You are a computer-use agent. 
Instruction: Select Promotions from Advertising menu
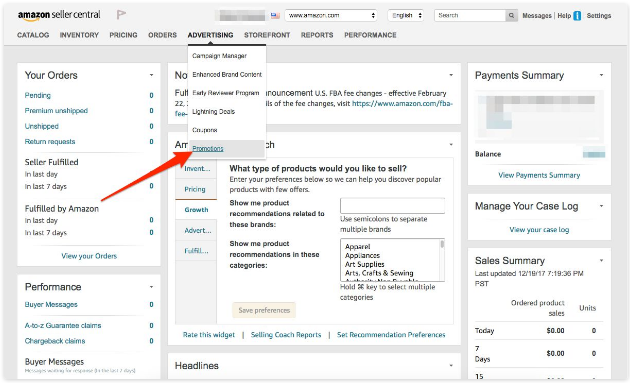[208, 148]
